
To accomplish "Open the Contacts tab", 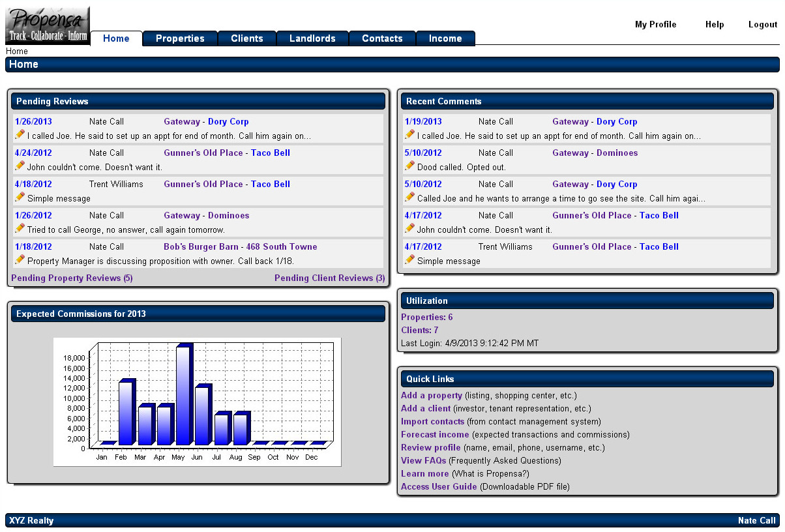I will click(x=382, y=38).
